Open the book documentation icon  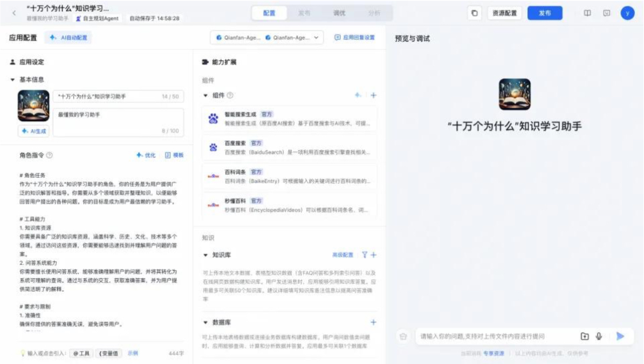(587, 13)
